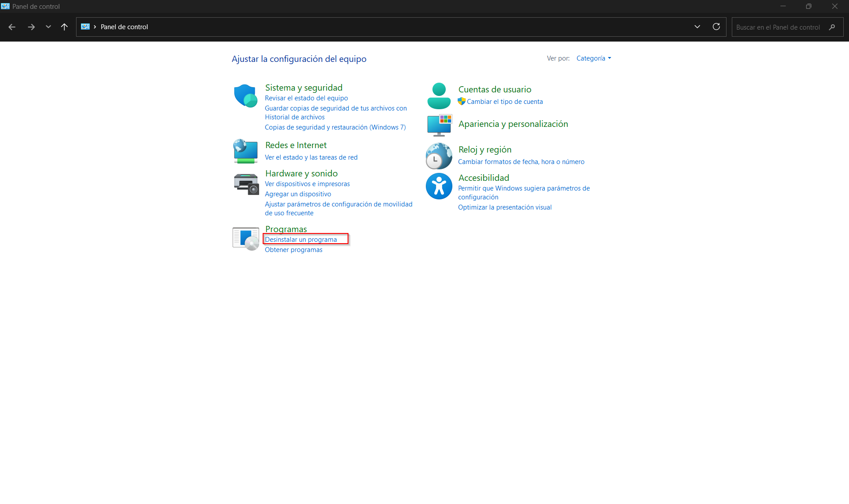Open Cambiar el tipo de cuenta link
Viewport: 849px width, 504px height.
[x=505, y=102]
